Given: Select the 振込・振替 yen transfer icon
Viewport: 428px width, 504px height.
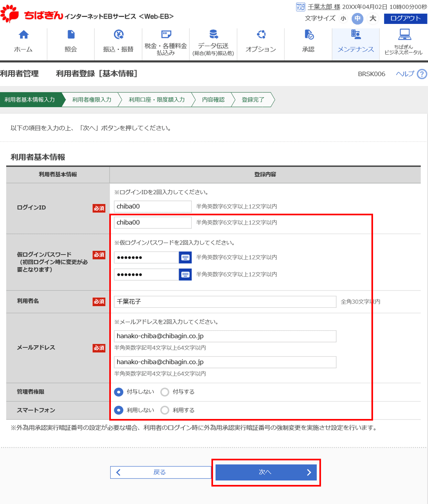Looking at the screenshot, I should coord(118,35).
